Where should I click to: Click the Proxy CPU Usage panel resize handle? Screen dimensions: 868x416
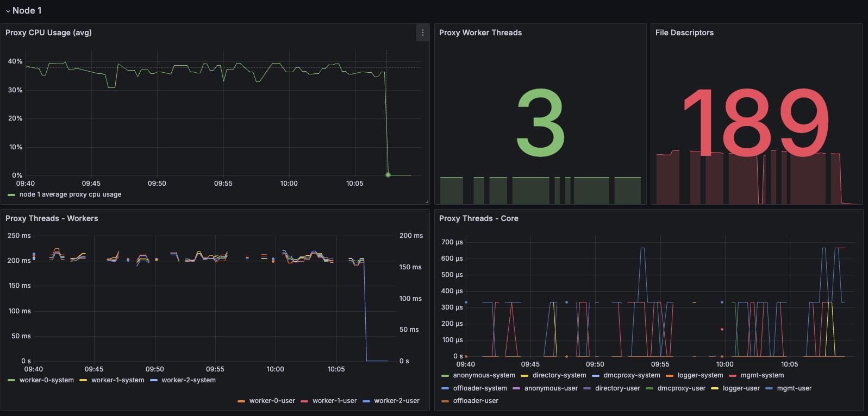427,201
